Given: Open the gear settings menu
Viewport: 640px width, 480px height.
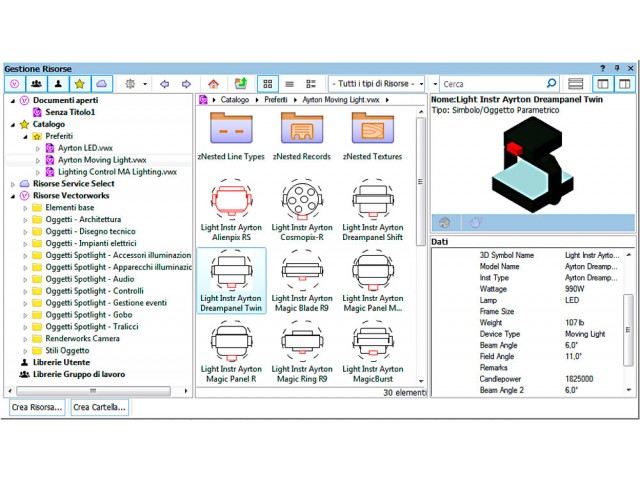Looking at the screenshot, I should [x=130, y=84].
